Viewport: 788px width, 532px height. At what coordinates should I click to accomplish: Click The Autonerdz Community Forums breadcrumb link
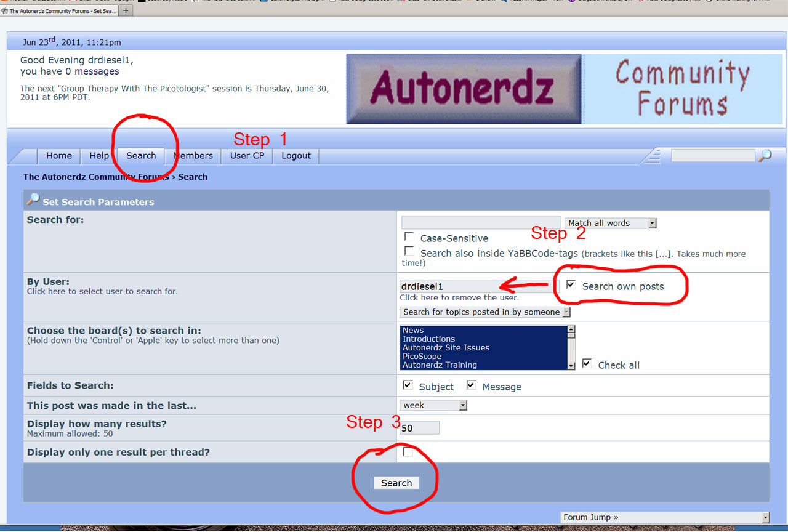[96, 177]
